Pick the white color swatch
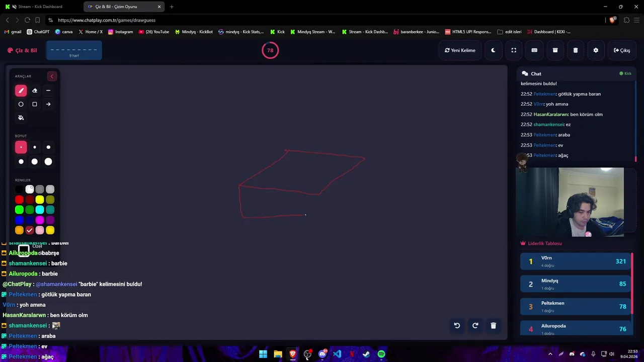Screen dimensions: 644x362 point(30,189)
